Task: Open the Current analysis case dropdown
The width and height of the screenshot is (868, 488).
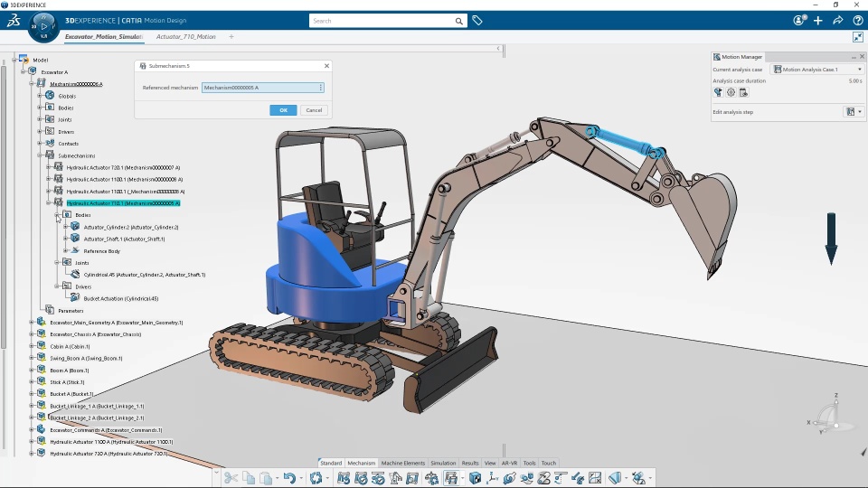Action: point(817,70)
